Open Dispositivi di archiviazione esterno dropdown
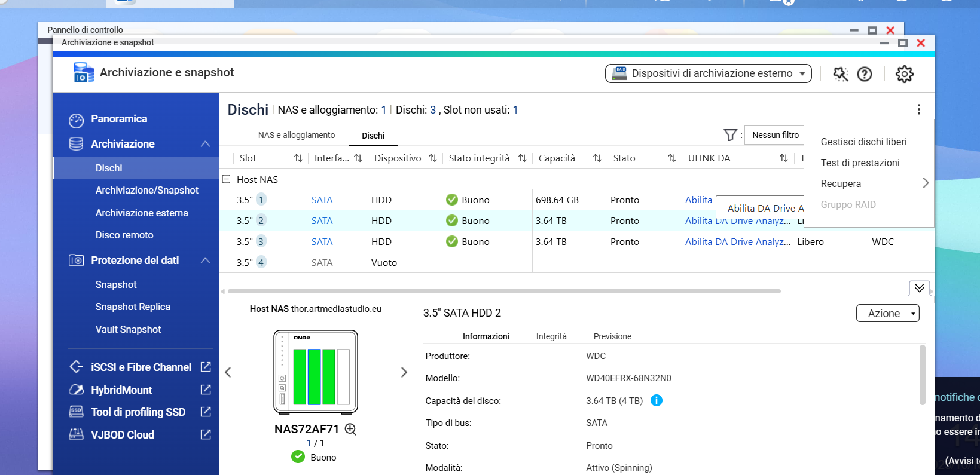This screenshot has width=980, height=475. 708,73
